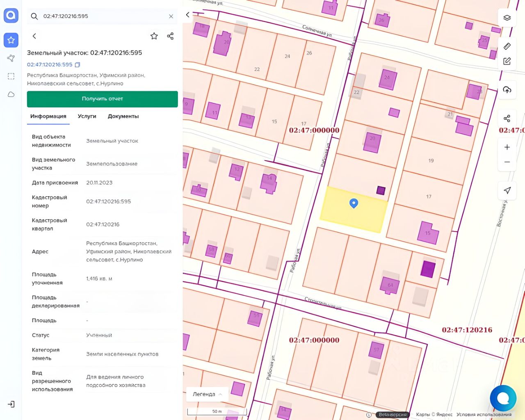Open the pencil edit drawing tool
This screenshot has height=420, width=525.
507,61
